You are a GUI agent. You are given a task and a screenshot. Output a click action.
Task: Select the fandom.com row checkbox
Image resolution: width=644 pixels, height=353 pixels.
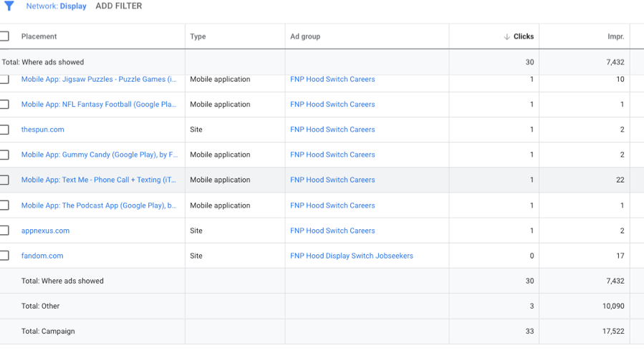(x=4, y=256)
